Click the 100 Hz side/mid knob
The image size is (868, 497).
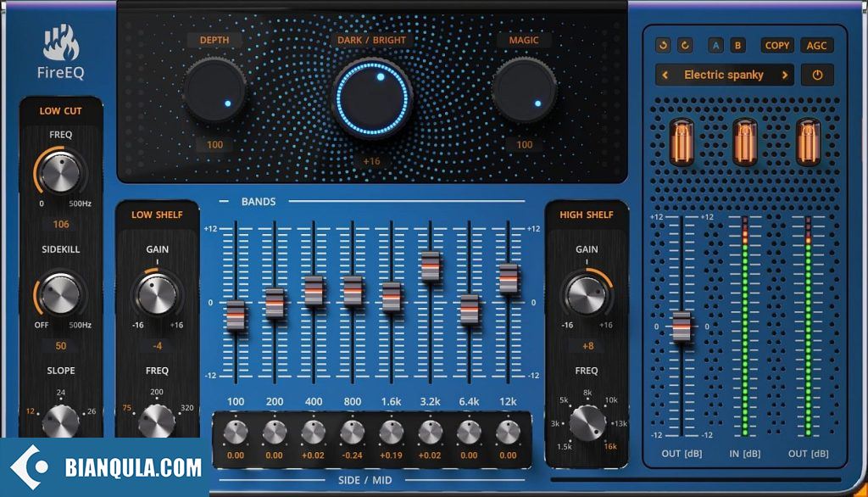click(236, 433)
